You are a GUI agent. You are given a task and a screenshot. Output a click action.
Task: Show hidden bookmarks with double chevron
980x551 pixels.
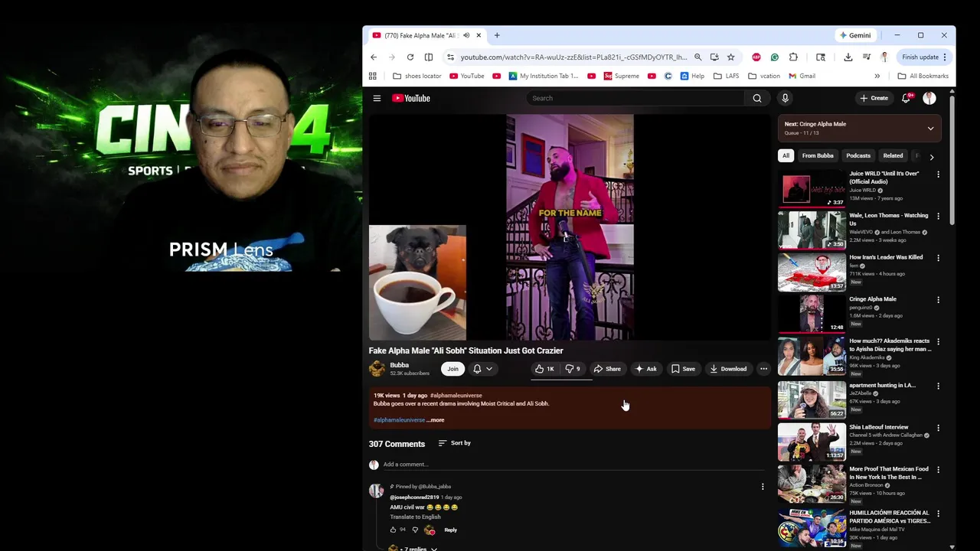click(x=877, y=76)
